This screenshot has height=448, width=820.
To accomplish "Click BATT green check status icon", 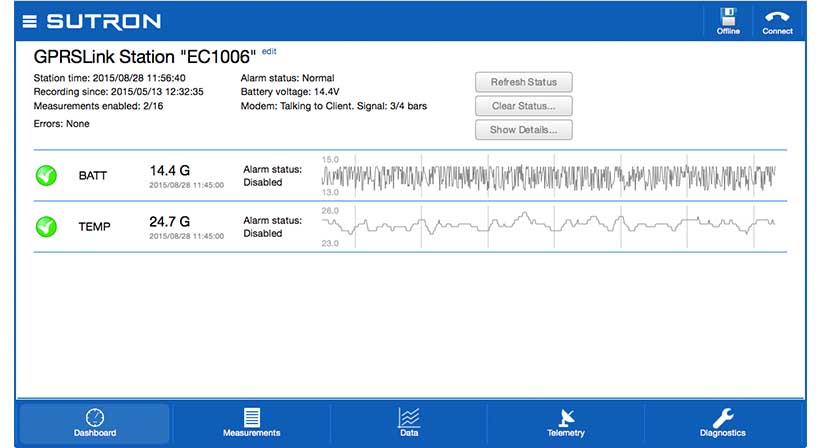I will 47,176.
